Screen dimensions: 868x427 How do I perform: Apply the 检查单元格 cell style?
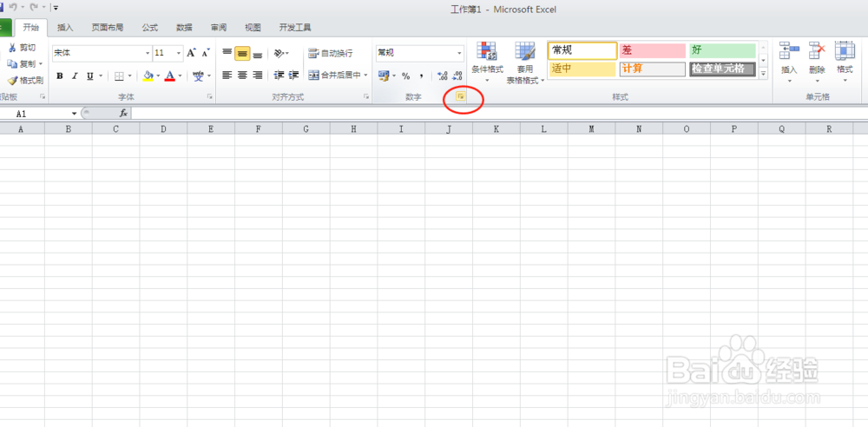tap(722, 69)
